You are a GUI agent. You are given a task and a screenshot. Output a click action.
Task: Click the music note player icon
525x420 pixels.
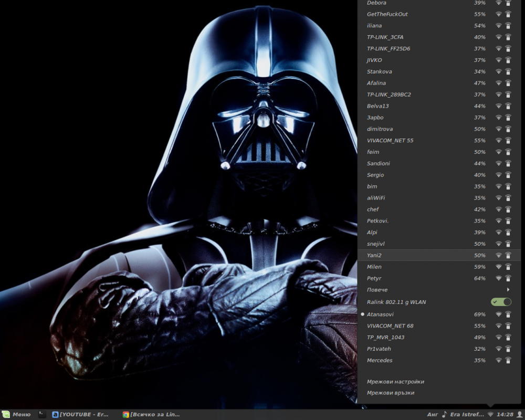click(x=444, y=414)
